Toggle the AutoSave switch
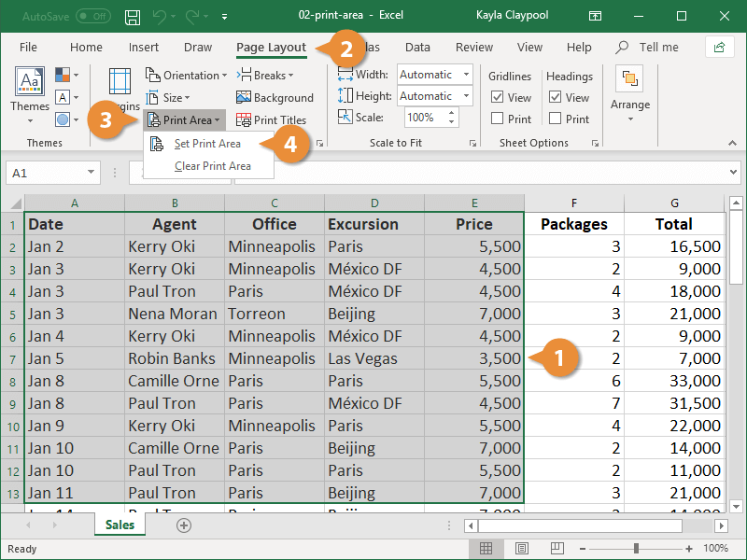Viewport: 747px width, 560px height. click(92, 16)
